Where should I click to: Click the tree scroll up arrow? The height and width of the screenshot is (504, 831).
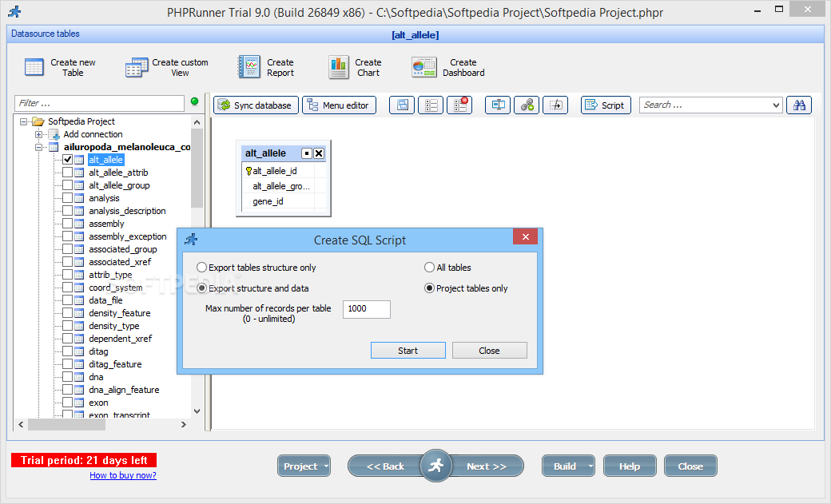tap(197, 122)
